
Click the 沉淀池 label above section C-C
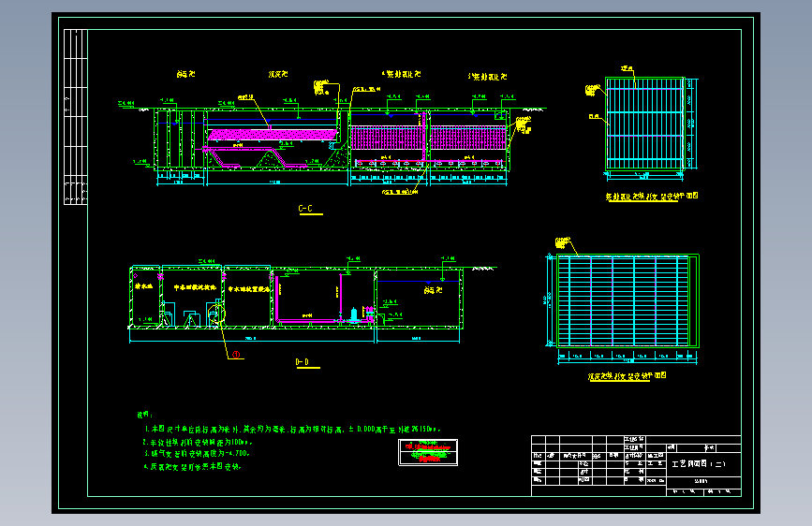pos(278,74)
